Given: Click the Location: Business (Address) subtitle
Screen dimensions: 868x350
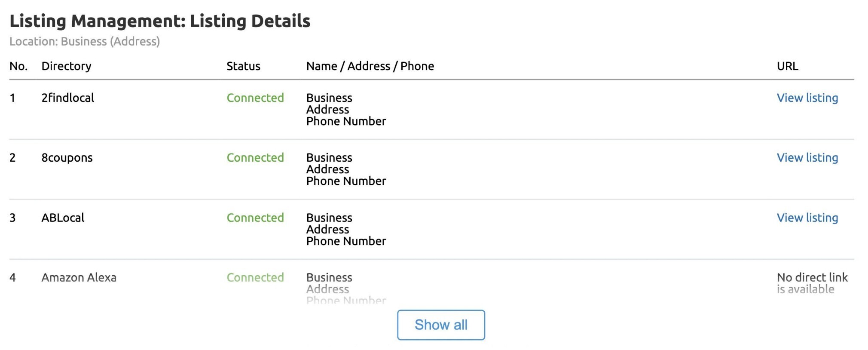Looking at the screenshot, I should click(85, 41).
